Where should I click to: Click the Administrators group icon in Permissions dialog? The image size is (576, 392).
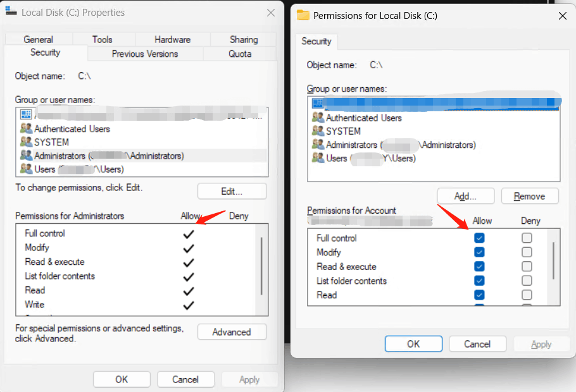(318, 144)
